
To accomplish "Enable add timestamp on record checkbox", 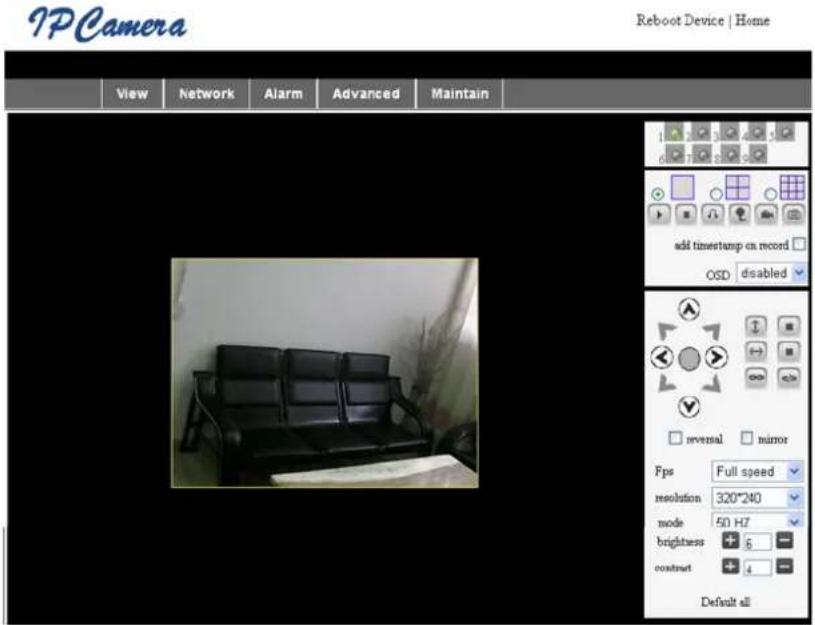I will 798,244.
